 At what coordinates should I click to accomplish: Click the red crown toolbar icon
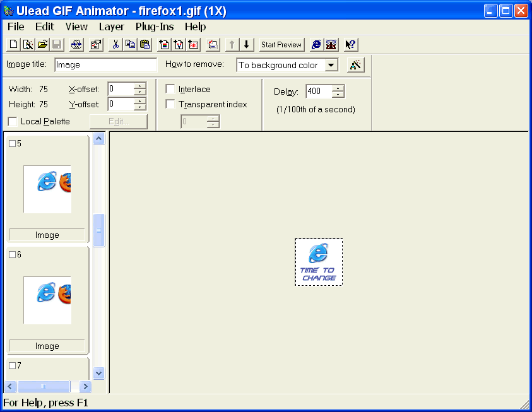tap(331, 44)
